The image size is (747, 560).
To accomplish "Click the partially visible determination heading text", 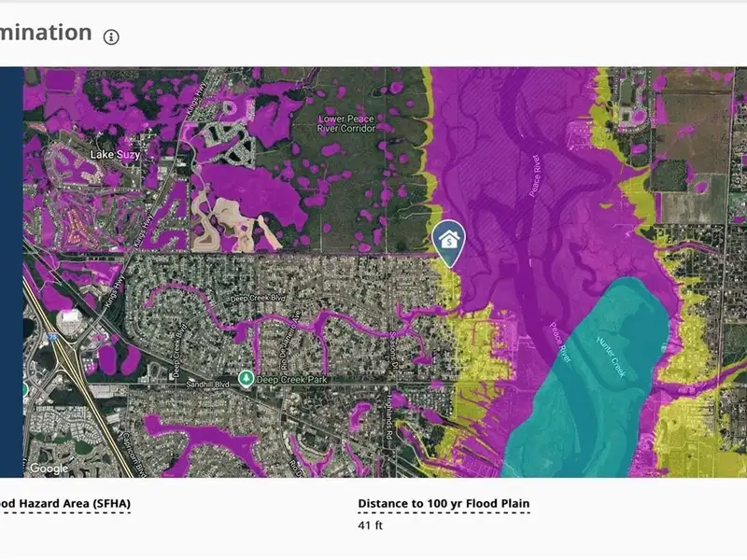I will [x=45, y=33].
